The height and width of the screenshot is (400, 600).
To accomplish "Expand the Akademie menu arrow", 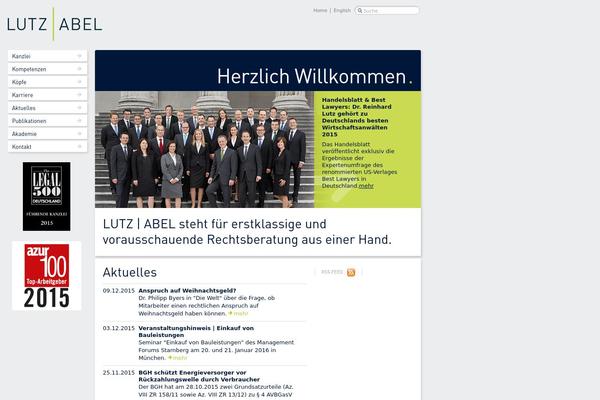I will (x=80, y=134).
